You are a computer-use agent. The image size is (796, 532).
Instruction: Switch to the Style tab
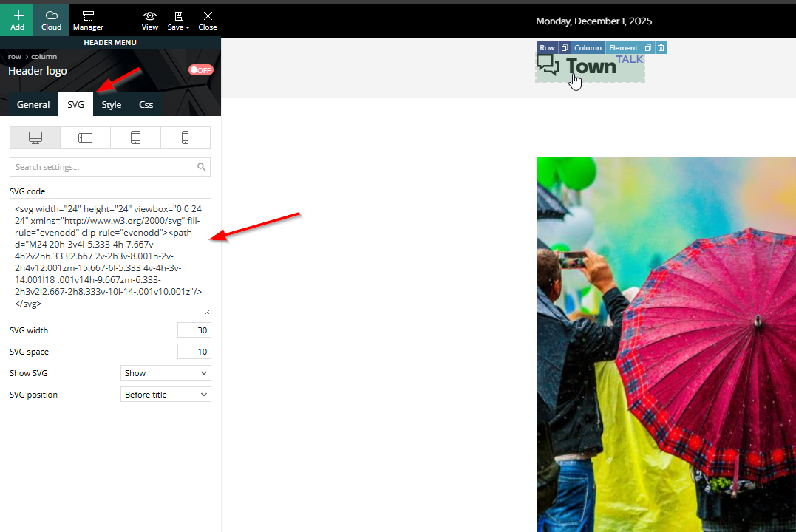click(x=112, y=105)
